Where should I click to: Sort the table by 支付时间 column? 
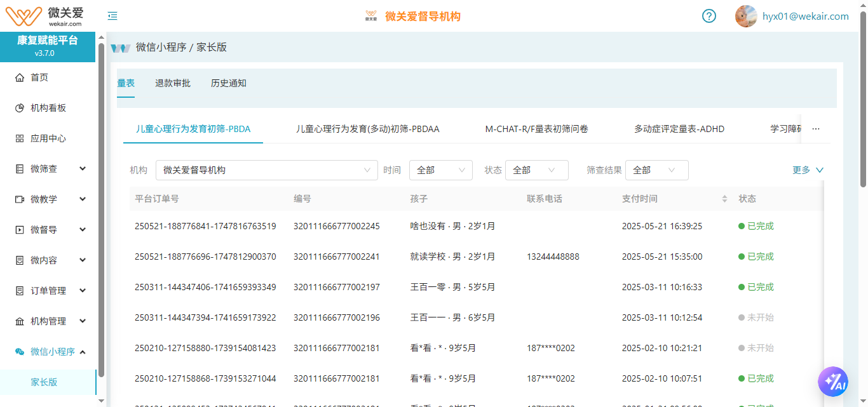[724, 199]
